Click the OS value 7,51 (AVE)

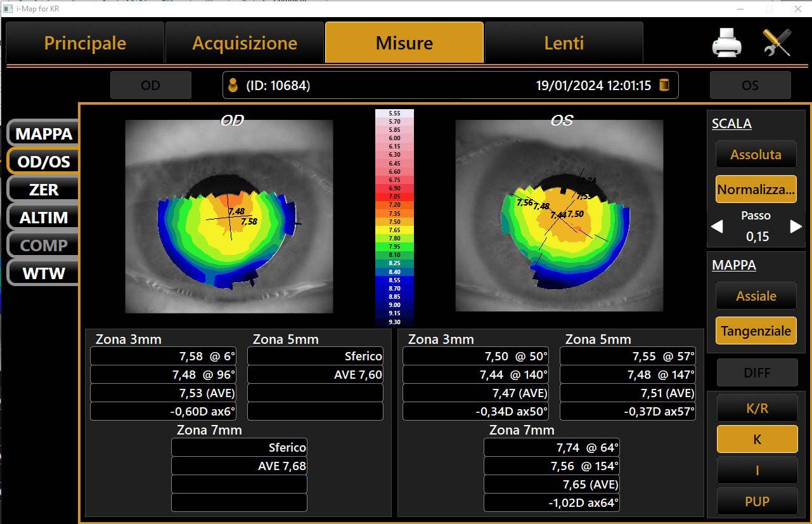pyautogui.click(x=628, y=393)
